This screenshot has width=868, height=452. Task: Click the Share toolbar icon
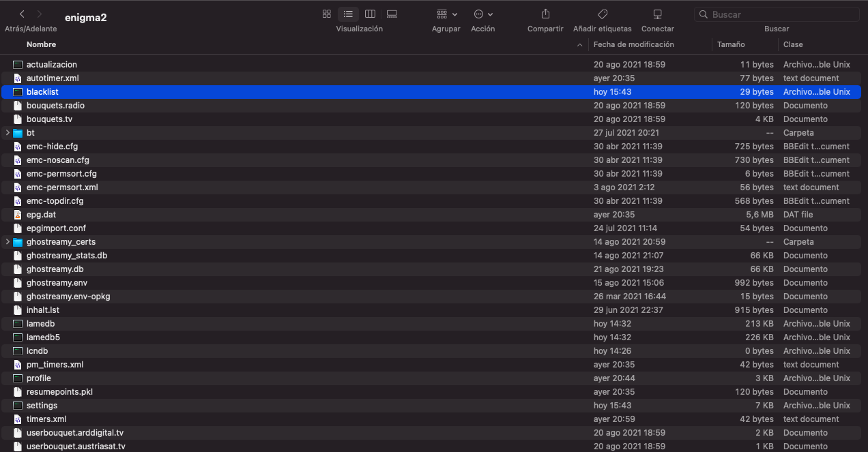[x=545, y=14]
